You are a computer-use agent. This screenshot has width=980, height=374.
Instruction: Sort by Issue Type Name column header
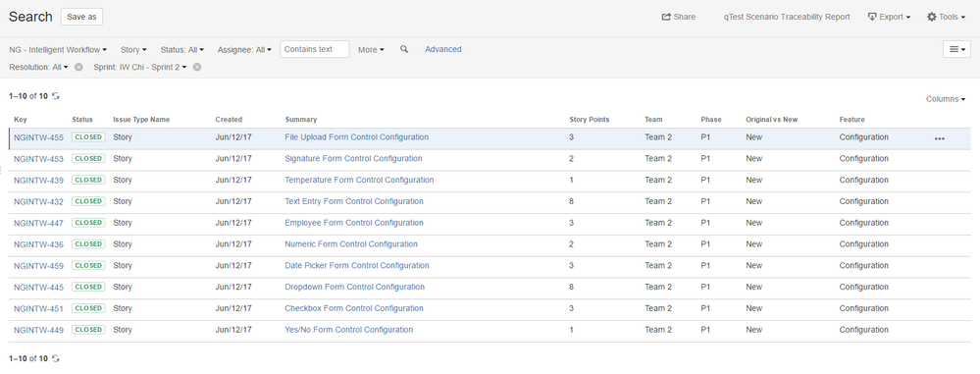pyautogui.click(x=141, y=120)
